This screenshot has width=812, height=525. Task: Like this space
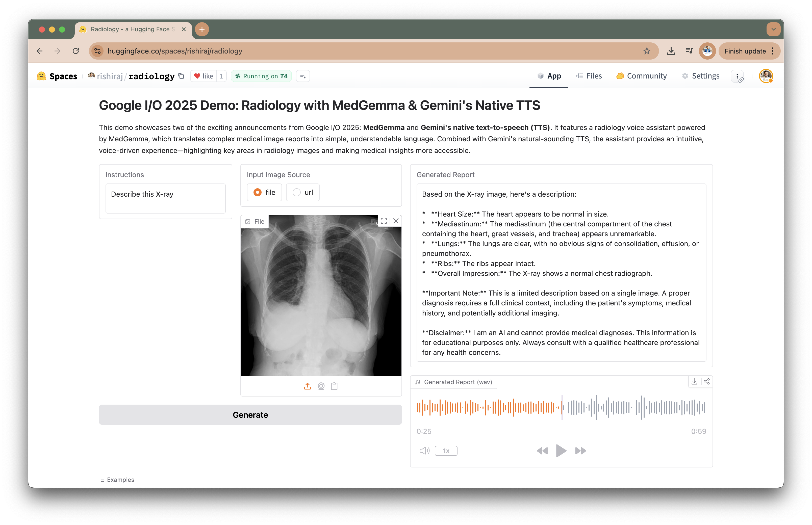204,76
